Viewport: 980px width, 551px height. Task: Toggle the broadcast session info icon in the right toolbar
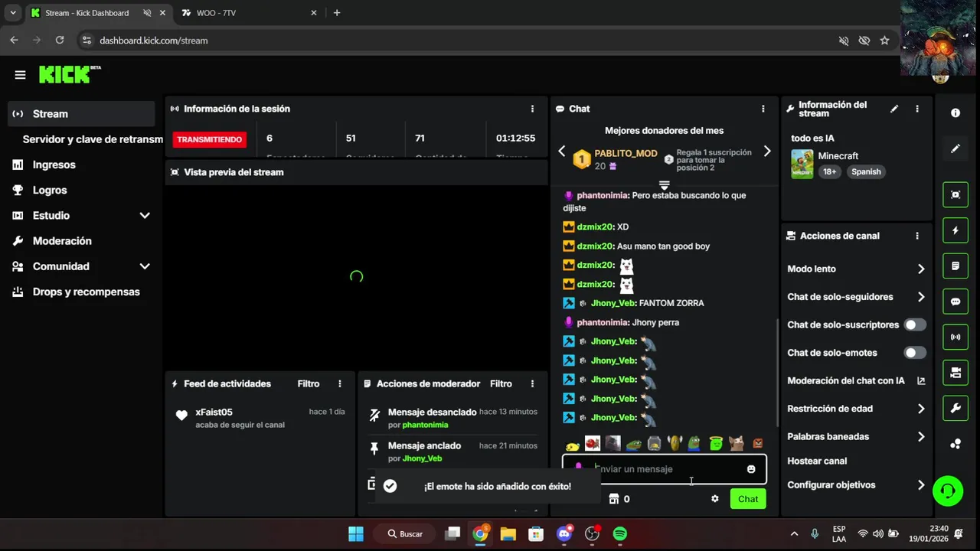[955, 337]
